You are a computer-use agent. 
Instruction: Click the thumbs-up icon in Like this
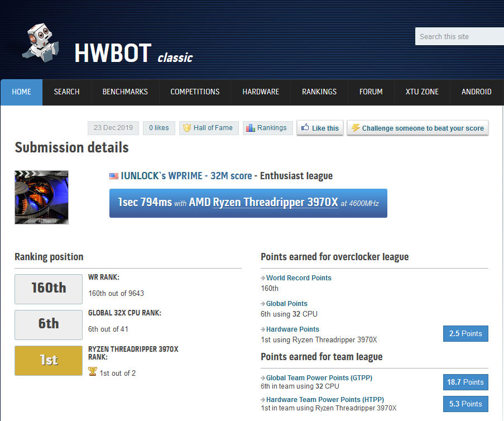pos(305,127)
